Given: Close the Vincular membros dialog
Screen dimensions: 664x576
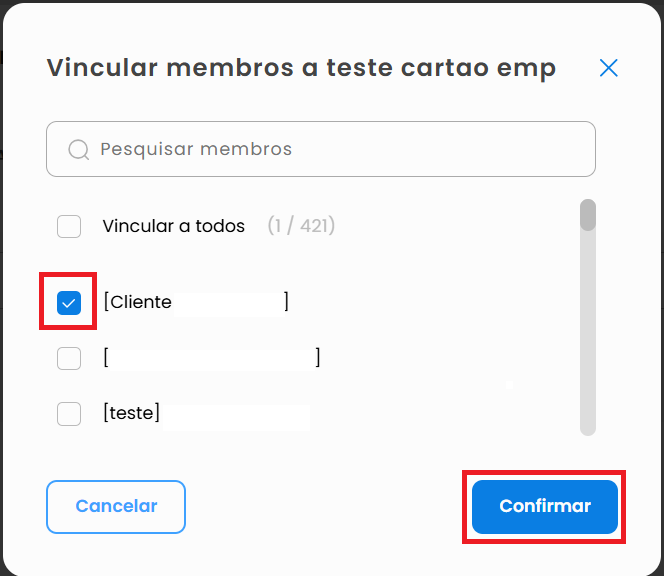Looking at the screenshot, I should click(x=608, y=68).
